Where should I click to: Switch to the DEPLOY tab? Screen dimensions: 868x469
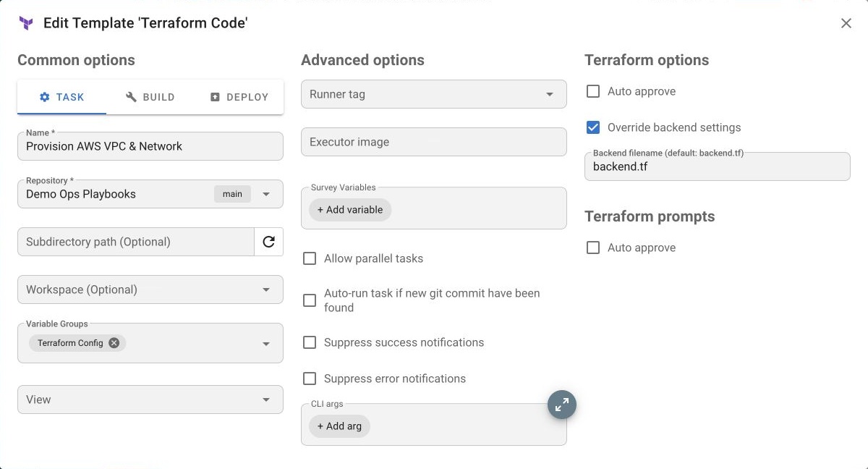tap(239, 97)
